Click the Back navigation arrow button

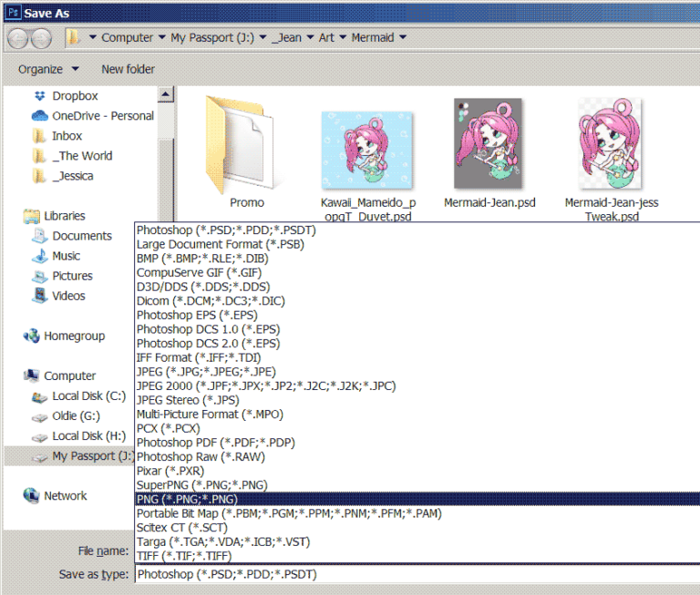pos(18,39)
